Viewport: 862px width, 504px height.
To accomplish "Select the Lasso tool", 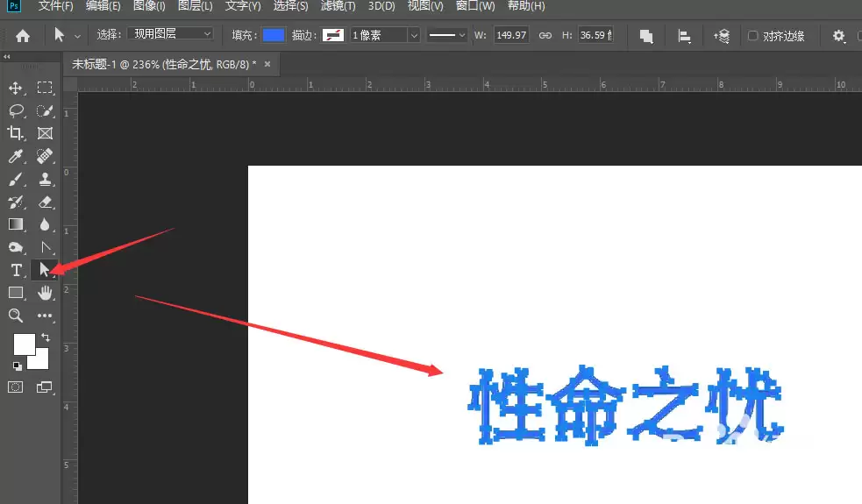I will pos(16,110).
